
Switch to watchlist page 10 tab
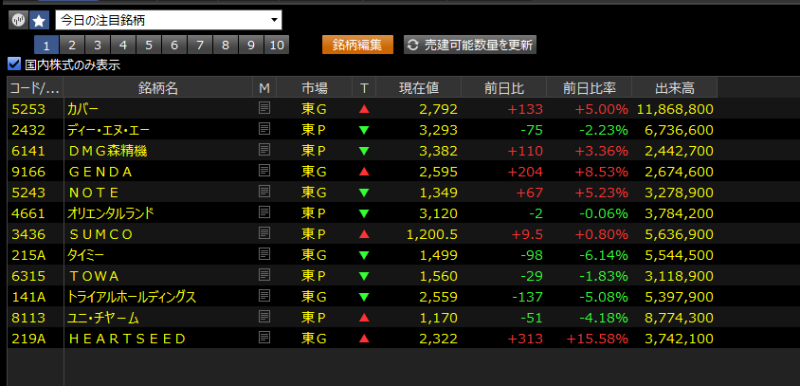(277, 45)
